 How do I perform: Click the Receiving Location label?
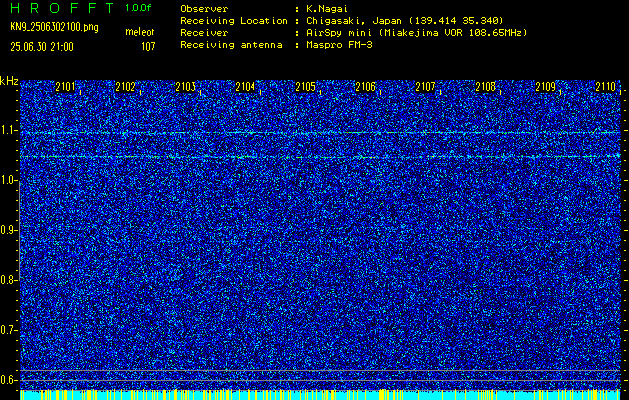pyautogui.click(x=234, y=21)
